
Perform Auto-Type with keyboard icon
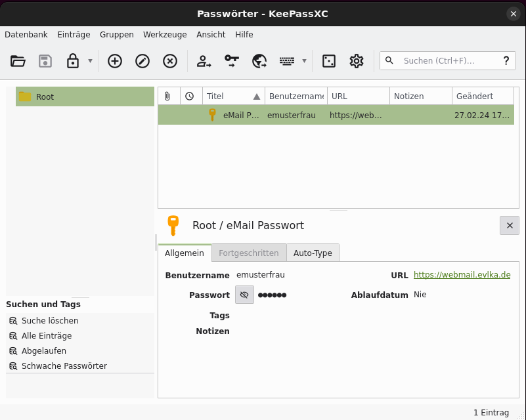click(x=287, y=61)
